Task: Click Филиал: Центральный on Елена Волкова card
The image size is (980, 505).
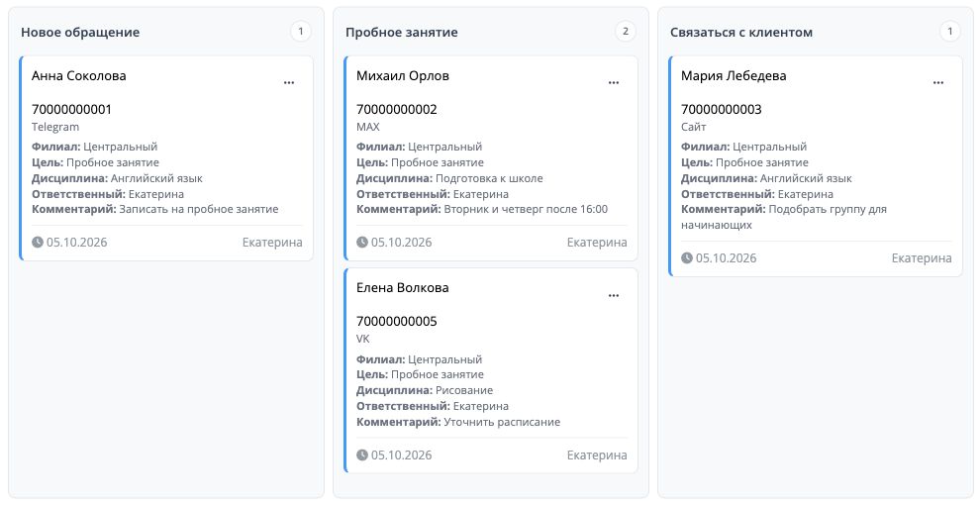Action: (420, 359)
